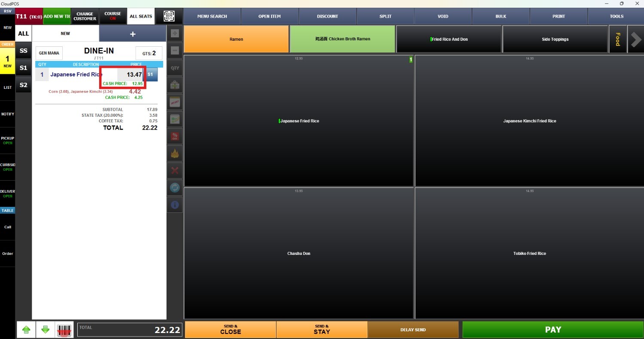Add Japanese Kimchi Fried Rice item
This screenshot has height=339, width=644.
tap(529, 121)
